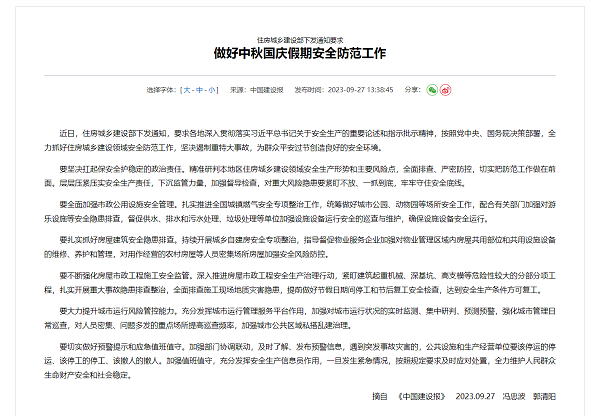600x416 pixels.
Task: Click the paragraph starting 要扎实抓好房屋建筑安全
Action: [x=300, y=247]
